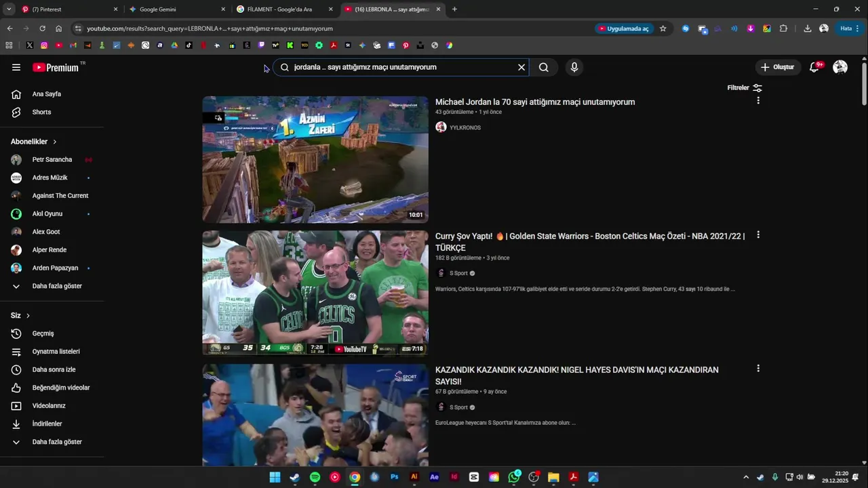Open Adres Müzik subscription channel
The width and height of the screenshot is (868, 488).
pos(52,178)
